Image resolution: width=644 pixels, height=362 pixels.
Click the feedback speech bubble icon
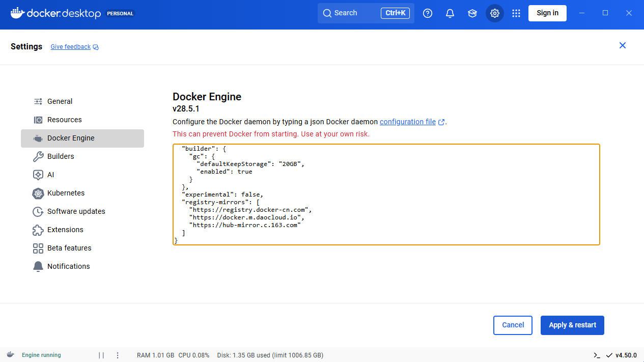click(96, 47)
